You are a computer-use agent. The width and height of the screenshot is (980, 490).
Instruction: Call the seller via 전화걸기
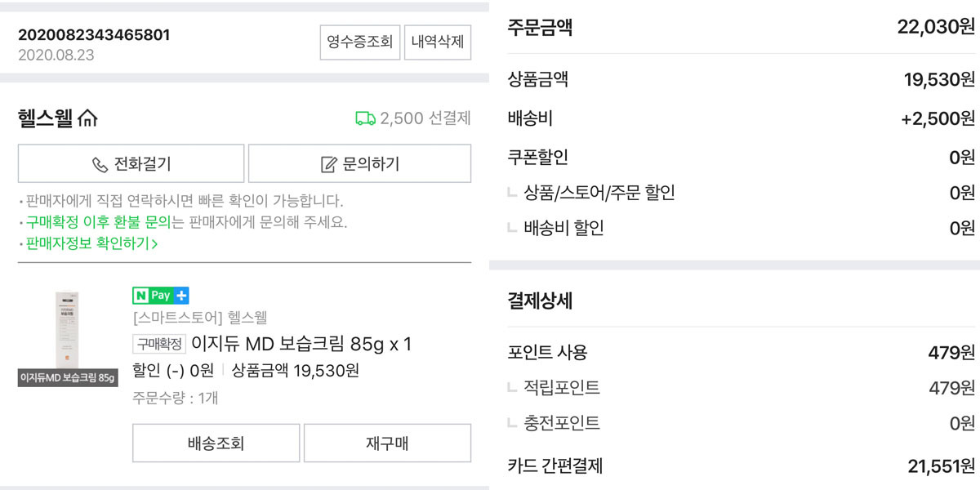coord(131,163)
